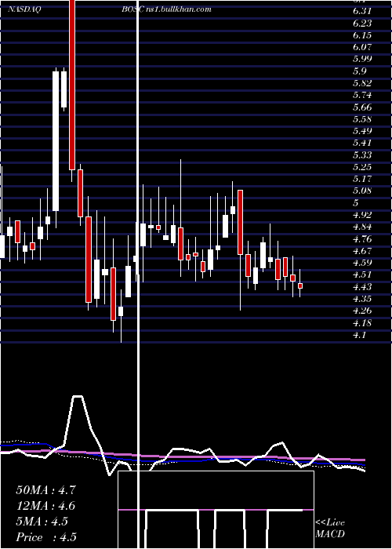
Task: Click the rightmost small red candlestick
Action: coord(300,286)
